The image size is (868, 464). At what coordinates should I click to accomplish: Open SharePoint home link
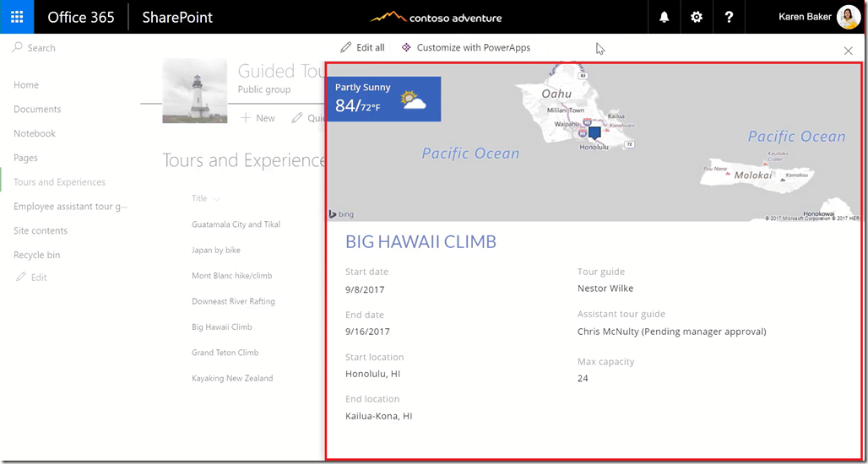(x=177, y=17)
